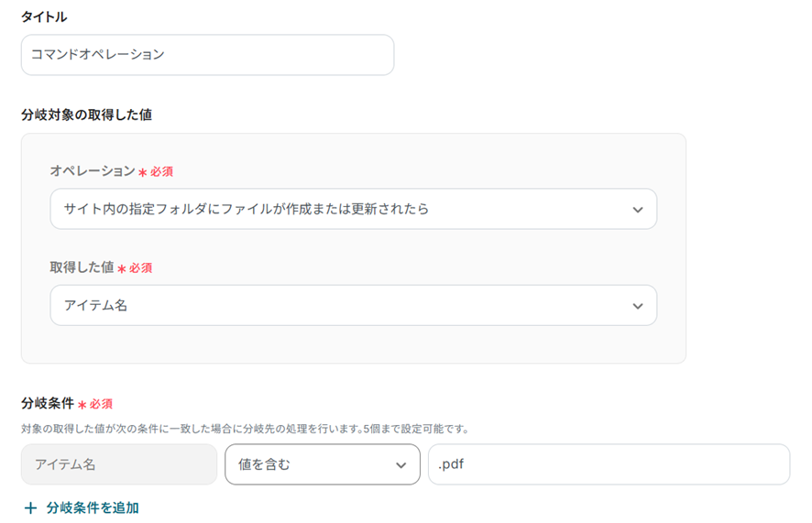Image resolution: width=812 pixels, height=523 pixels.
Task: Add a condition via 分岐条件を追加 link
Action: 93,507
